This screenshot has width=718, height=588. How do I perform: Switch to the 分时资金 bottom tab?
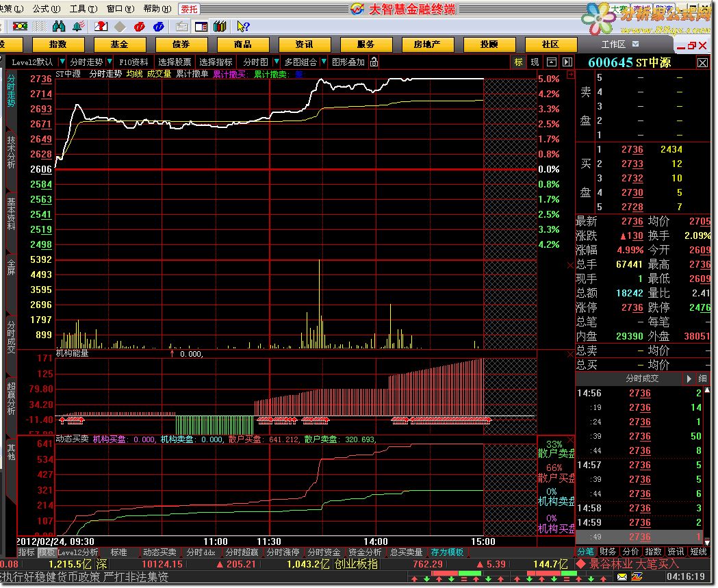pyautogui.click(x=324, y=552)
